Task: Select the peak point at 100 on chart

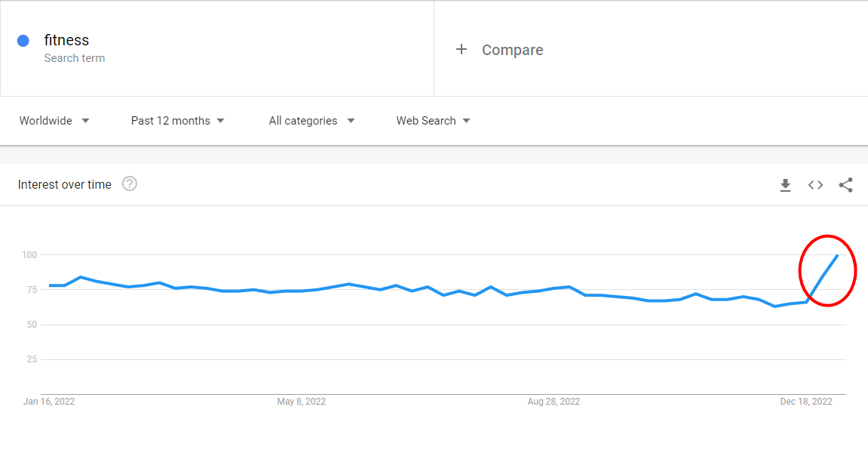Action: tap(838, 256)
